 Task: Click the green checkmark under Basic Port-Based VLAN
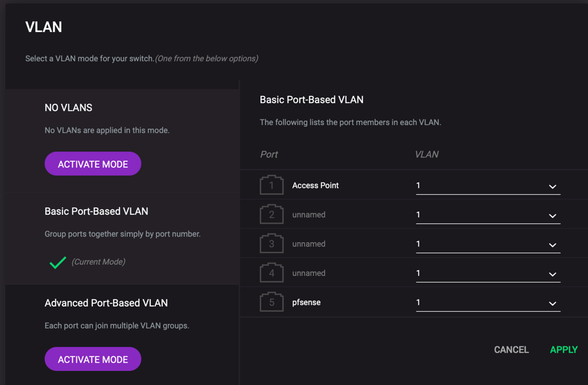coord(58,261)
